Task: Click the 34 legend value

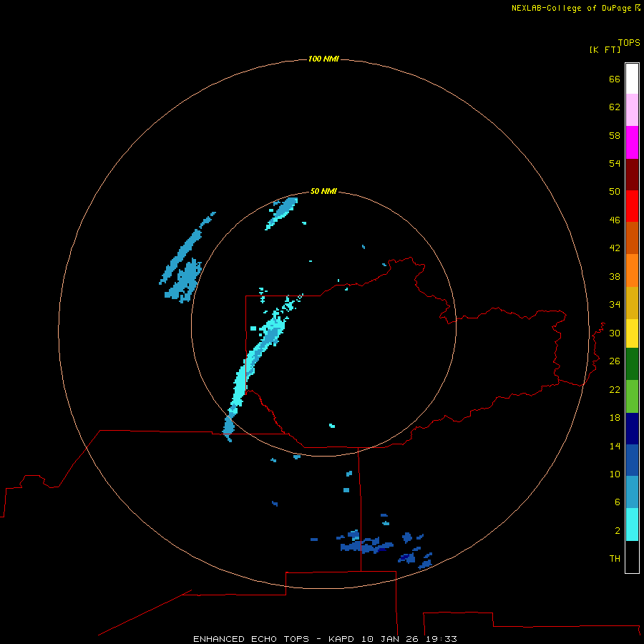Action: [615, 305]
